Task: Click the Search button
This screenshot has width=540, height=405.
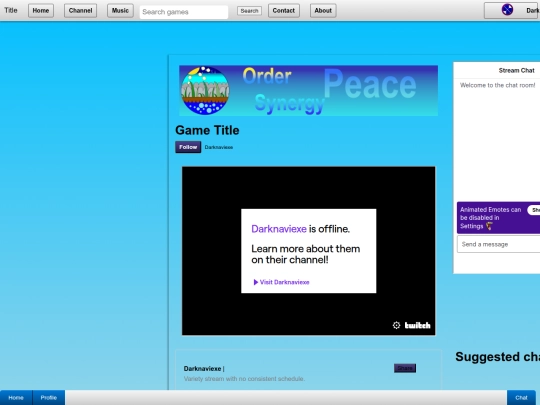Action: 249,11
